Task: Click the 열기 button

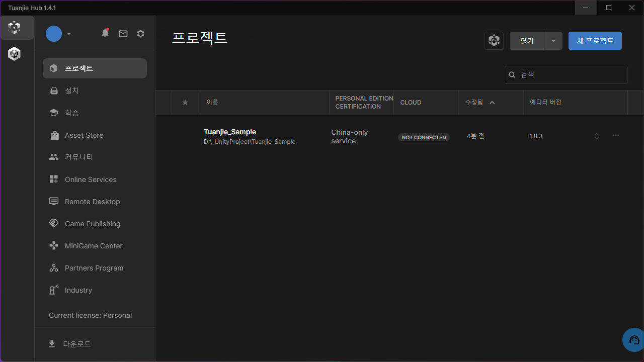Action: click(x=527, y=41)
